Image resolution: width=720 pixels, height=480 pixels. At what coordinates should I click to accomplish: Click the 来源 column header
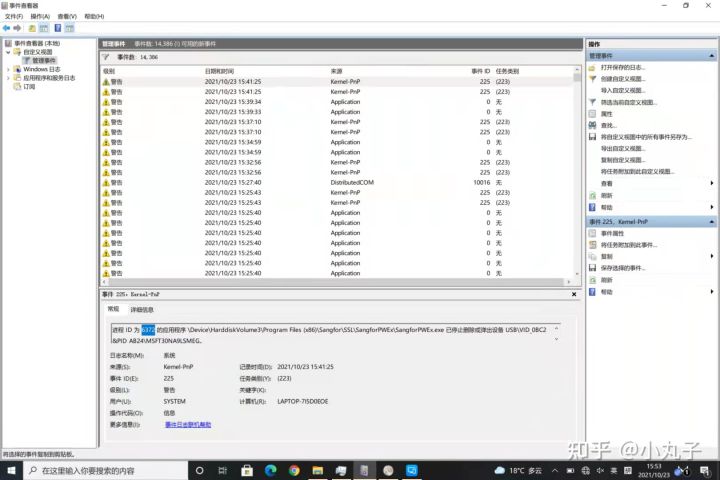(337, 71)
